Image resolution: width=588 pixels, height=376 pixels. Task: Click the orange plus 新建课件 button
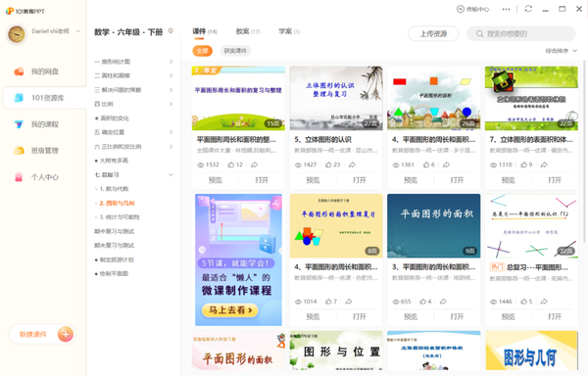pos(66,334)
